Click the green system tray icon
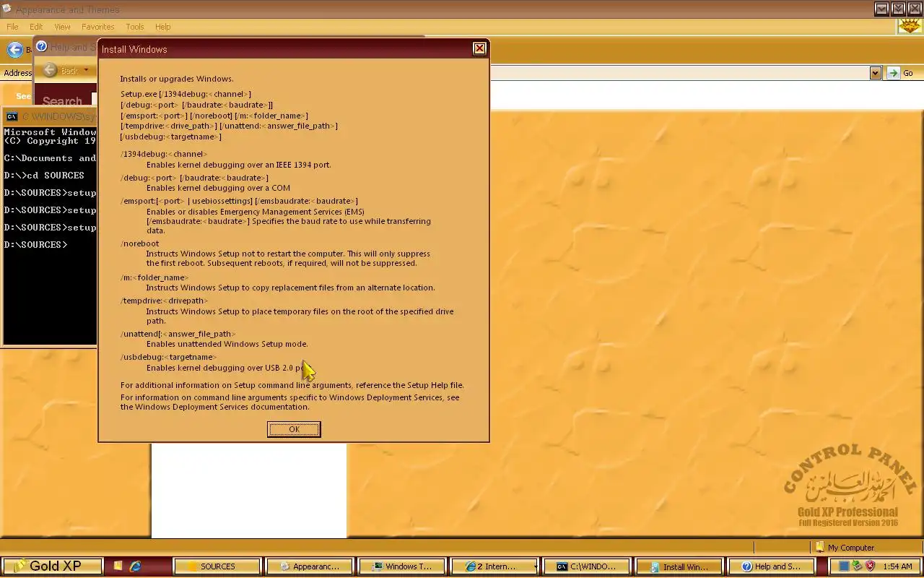924x578 pixels. (x=857, y=566)
